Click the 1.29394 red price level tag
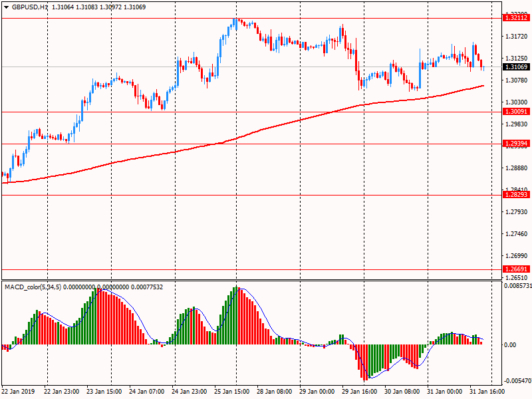Image resolution: width=532 pixels, height=399 pixels. click(515, 144)
